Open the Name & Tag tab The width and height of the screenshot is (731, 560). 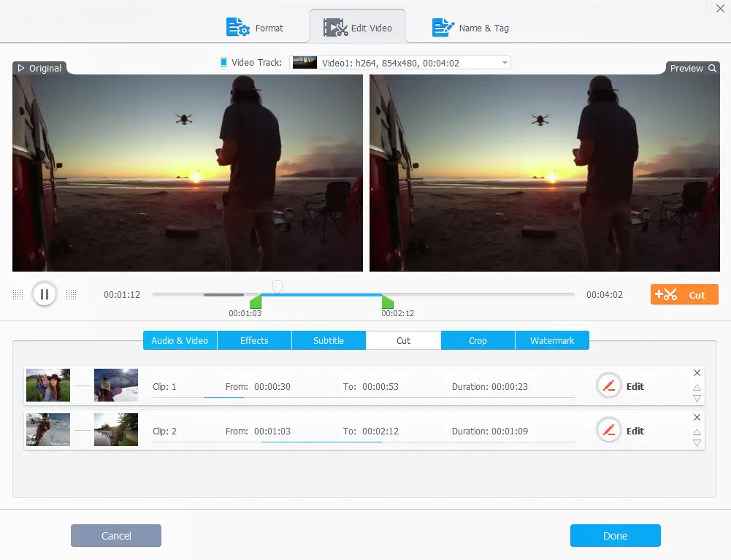pos(470,28)
